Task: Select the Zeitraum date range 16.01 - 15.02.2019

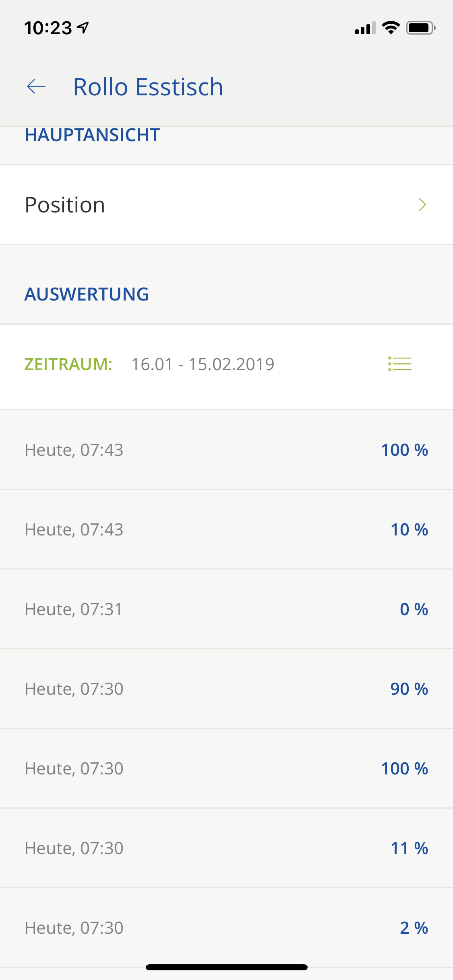Action: pos(203,364)
